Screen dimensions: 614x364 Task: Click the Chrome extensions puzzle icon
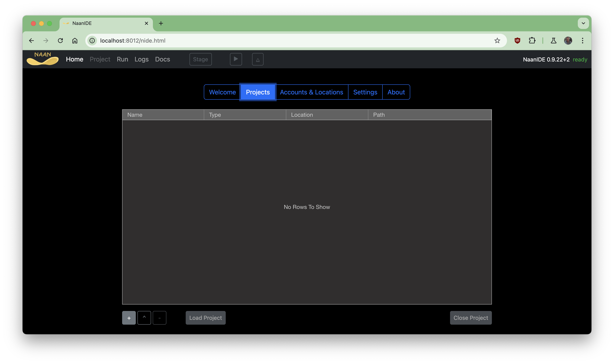(532, 40)
